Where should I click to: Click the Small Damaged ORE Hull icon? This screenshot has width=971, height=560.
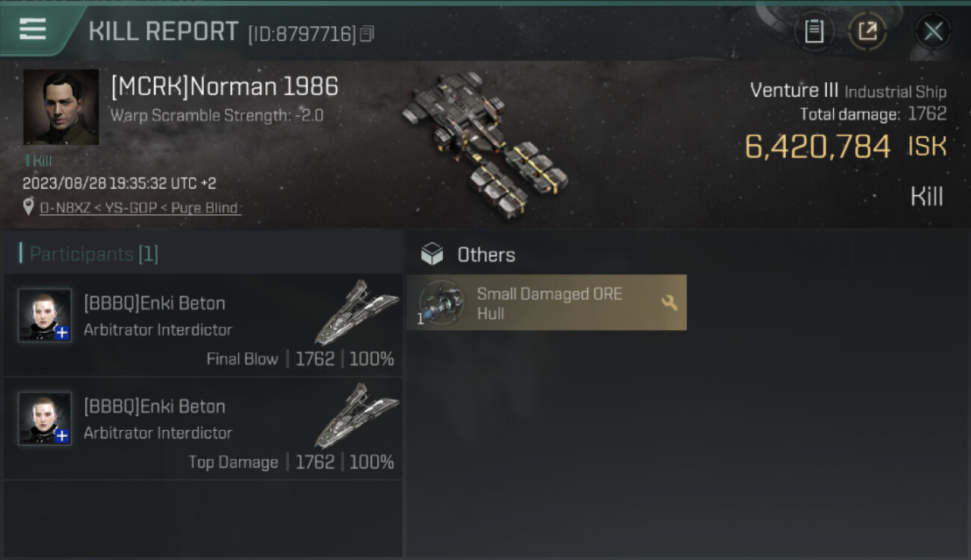point(441,302)
